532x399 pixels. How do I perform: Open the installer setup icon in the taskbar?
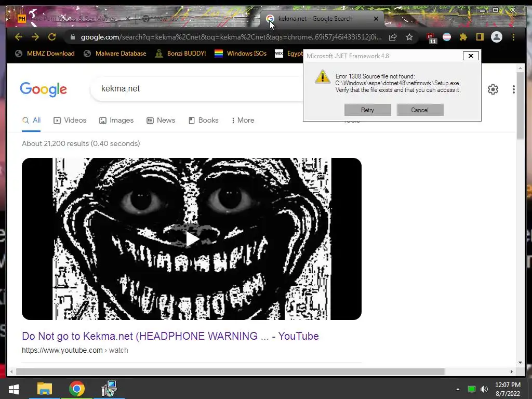tap(109, 389)
